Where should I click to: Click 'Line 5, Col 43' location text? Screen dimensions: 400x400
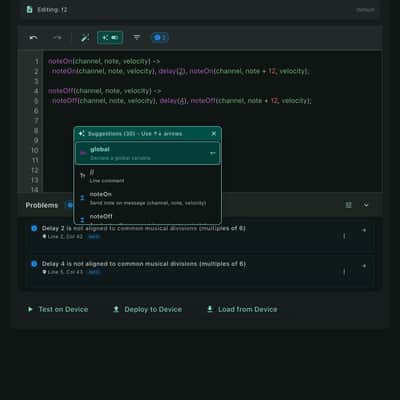[65, 272]
